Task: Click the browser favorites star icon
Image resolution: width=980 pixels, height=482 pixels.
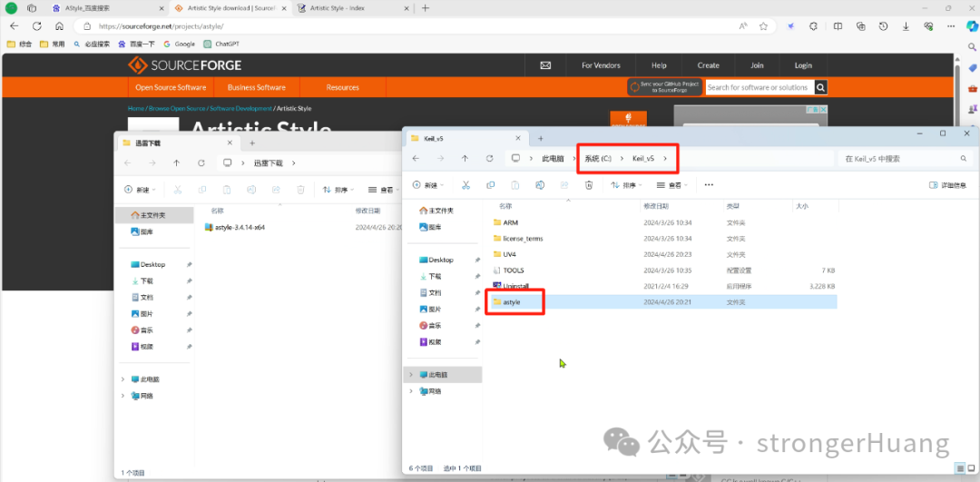Action: (763, 26)
